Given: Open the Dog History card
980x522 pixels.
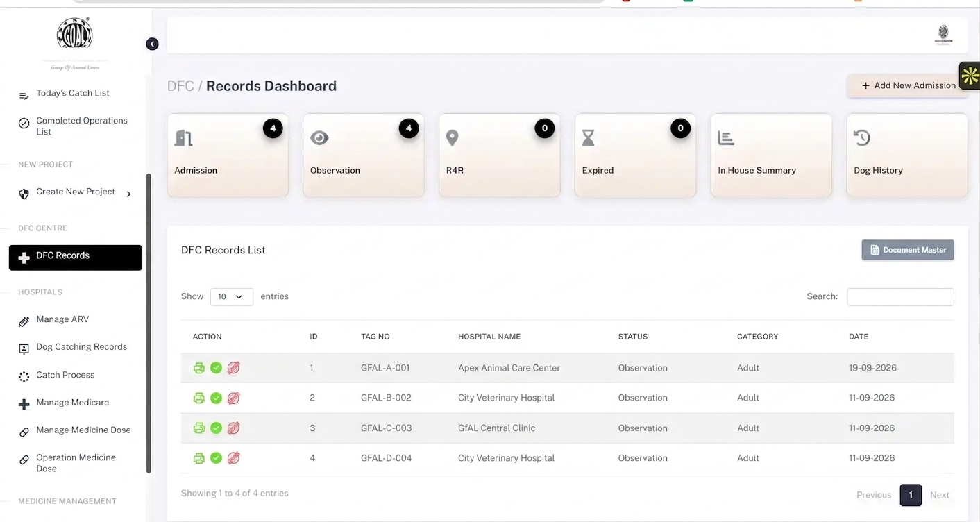Looking at the screenshot, I should pos(907,155).
